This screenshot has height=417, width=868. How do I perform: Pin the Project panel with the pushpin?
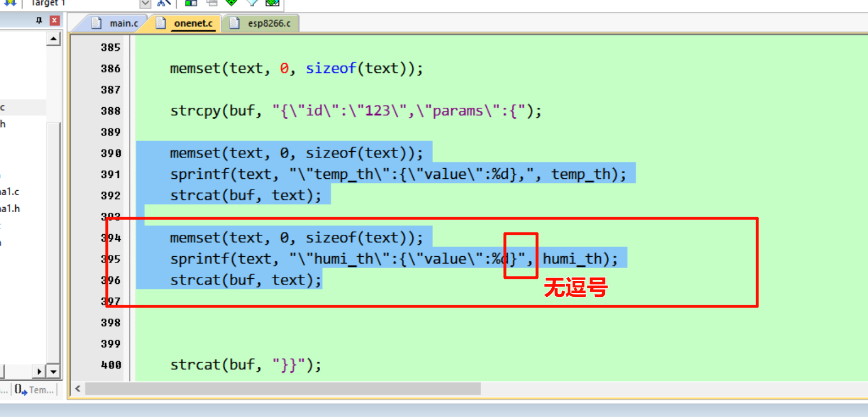click(39, 21)
